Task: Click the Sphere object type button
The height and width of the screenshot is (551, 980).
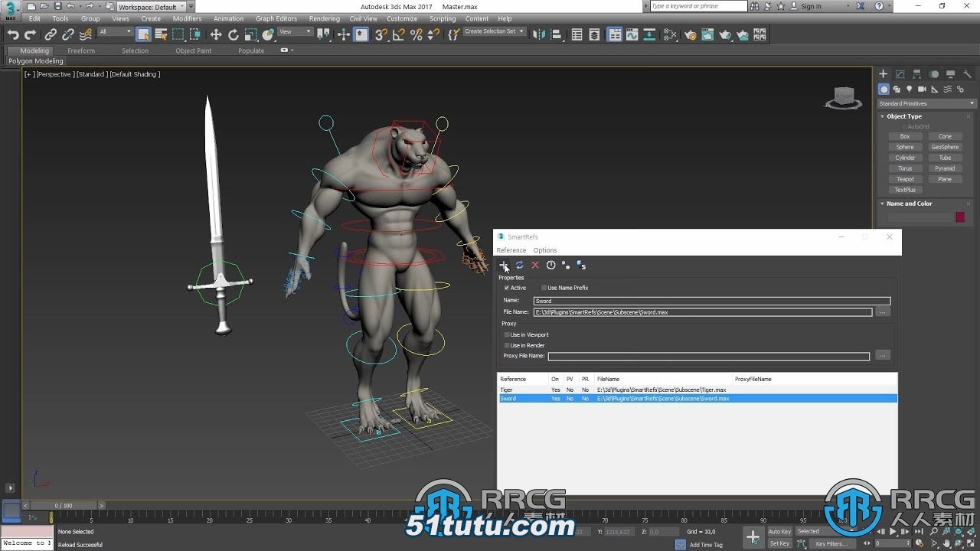Action: (x=905, y=147)
